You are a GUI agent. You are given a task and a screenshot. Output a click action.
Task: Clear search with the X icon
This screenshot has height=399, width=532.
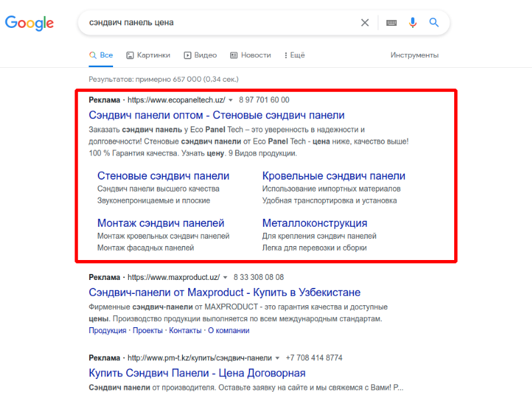364,23
